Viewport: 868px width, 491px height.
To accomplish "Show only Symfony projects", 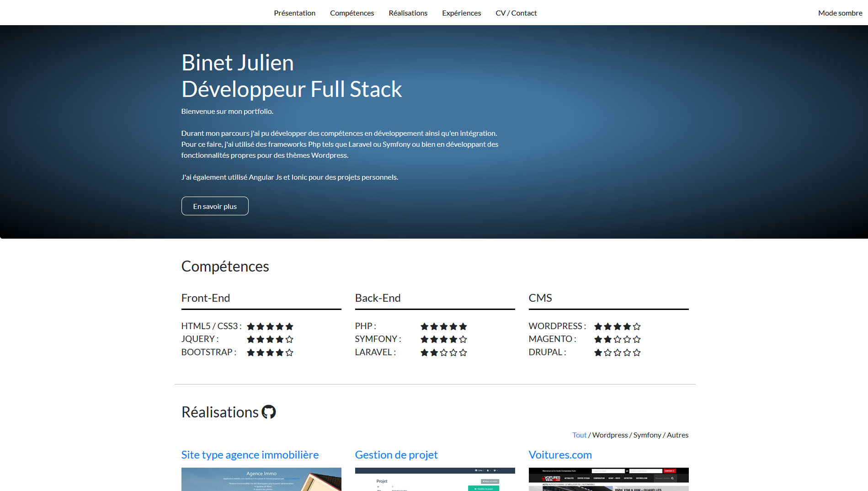I will click(x=647, y=435).
